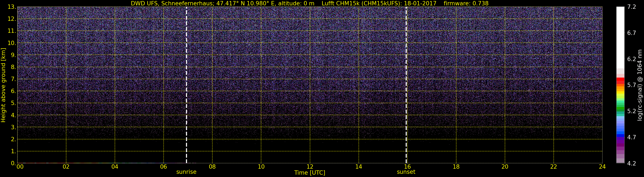Click the "02" tick on the time axis

pos(66,167)
